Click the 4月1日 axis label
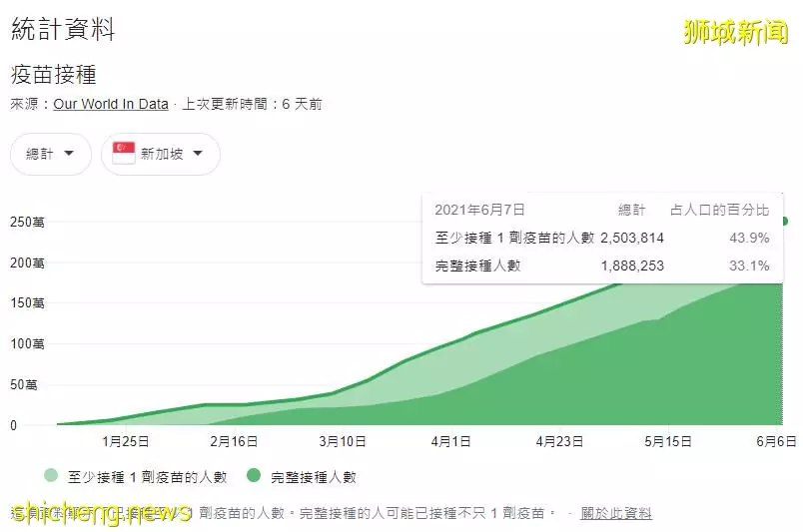Screen dimensions: 803x532 click(450, 441)
